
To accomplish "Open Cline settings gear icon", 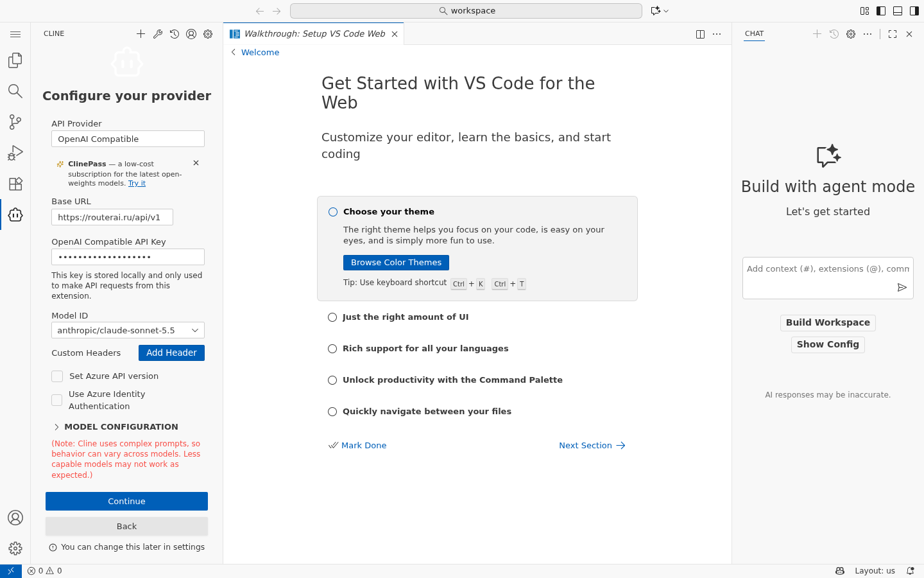I will tap(208, 34).
